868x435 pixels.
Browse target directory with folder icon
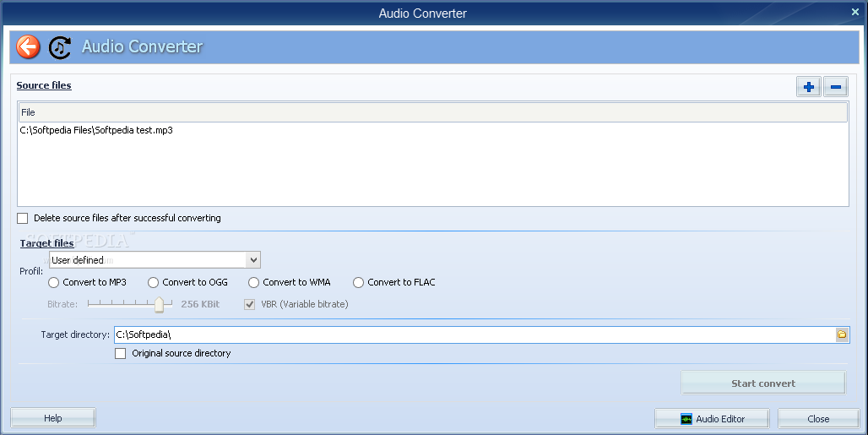842,334
